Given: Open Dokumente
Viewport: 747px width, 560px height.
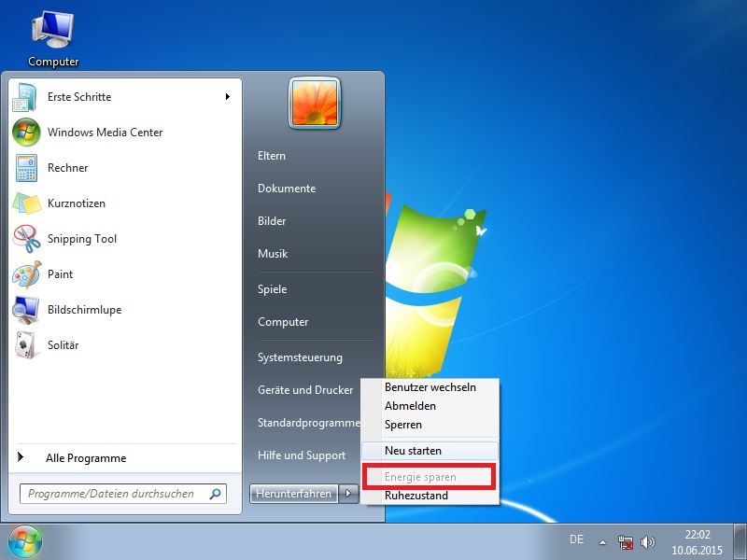Looking at the screenshot, I should coord(287,189).
